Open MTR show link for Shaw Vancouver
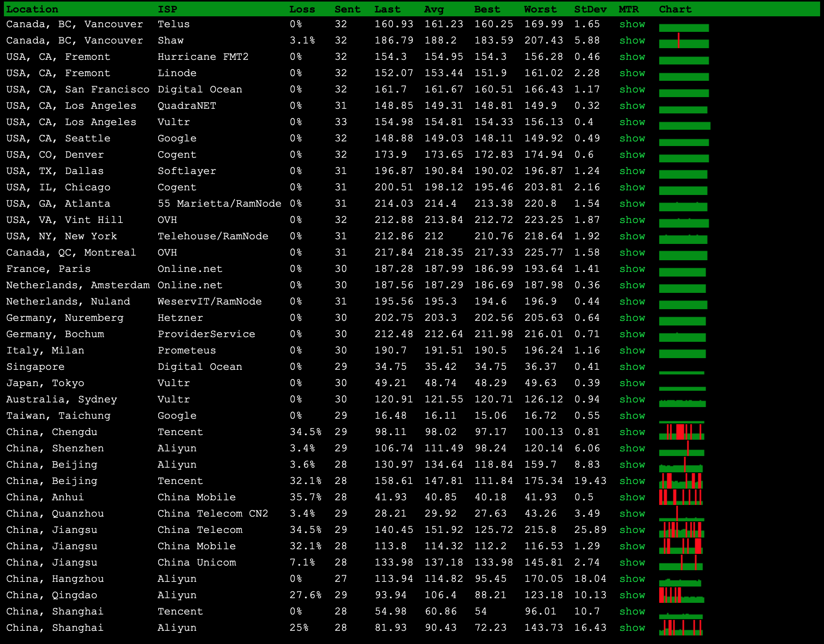Screen dimensions: 824x644 [x=632, y=40]
